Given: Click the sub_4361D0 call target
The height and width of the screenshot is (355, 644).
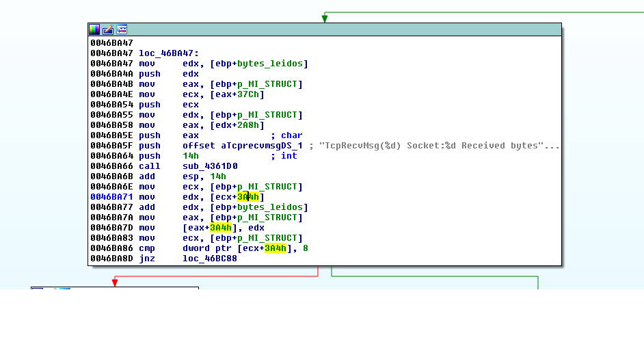Looking at the screenshot, I should coord(210,166).
